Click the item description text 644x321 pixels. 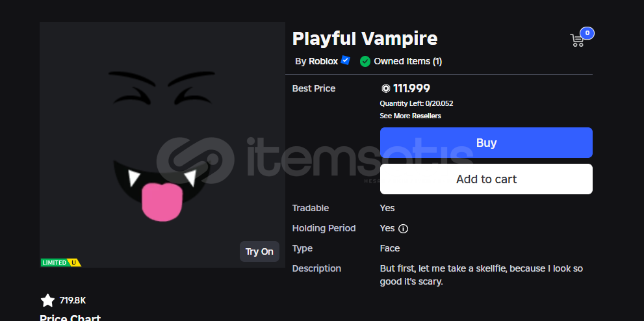(482, 275)
